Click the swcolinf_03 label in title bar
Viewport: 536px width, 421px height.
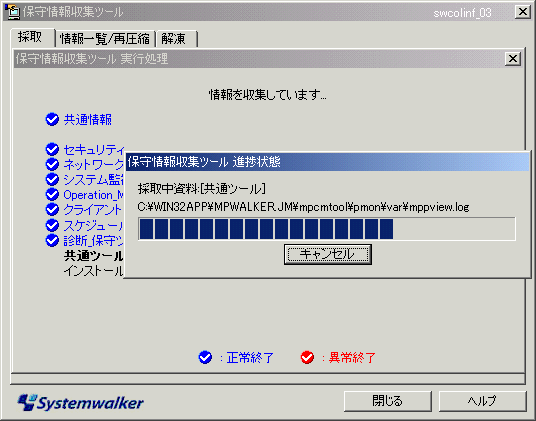[x=463, y=13]
